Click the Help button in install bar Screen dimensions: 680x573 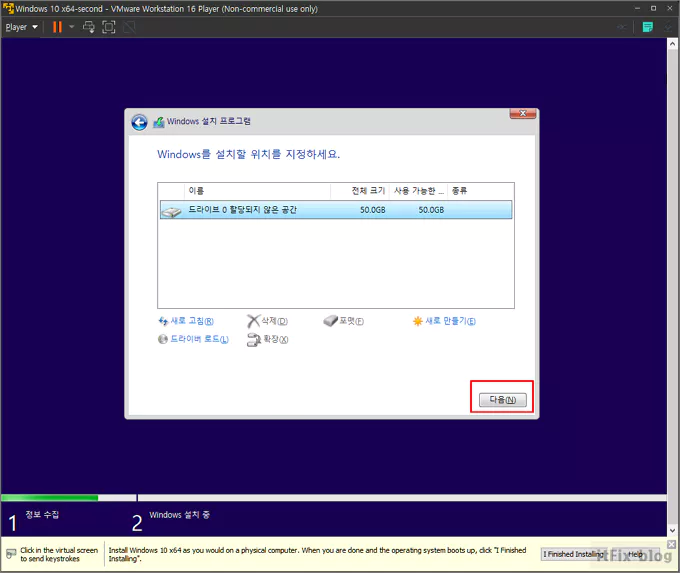tap(635, 554)
